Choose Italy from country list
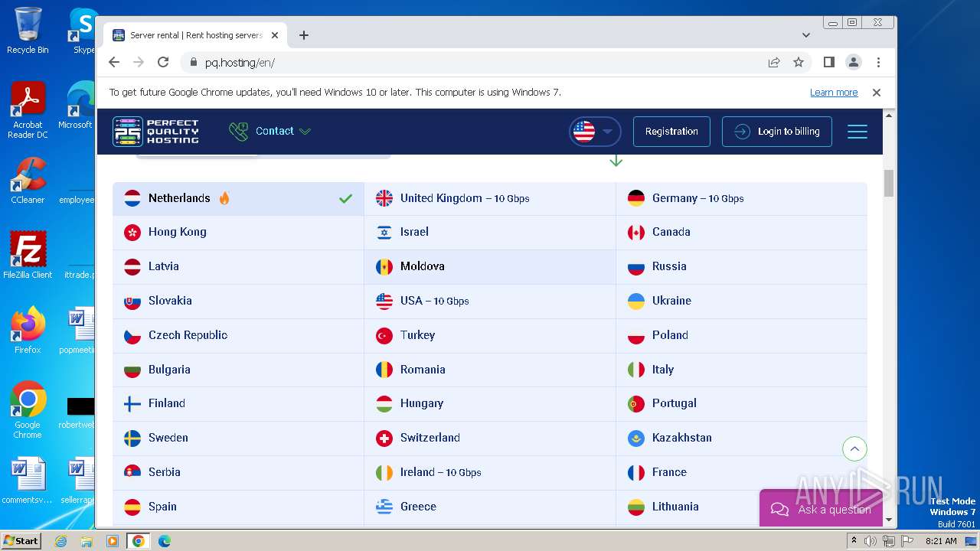980x551 pixels. 742,370
